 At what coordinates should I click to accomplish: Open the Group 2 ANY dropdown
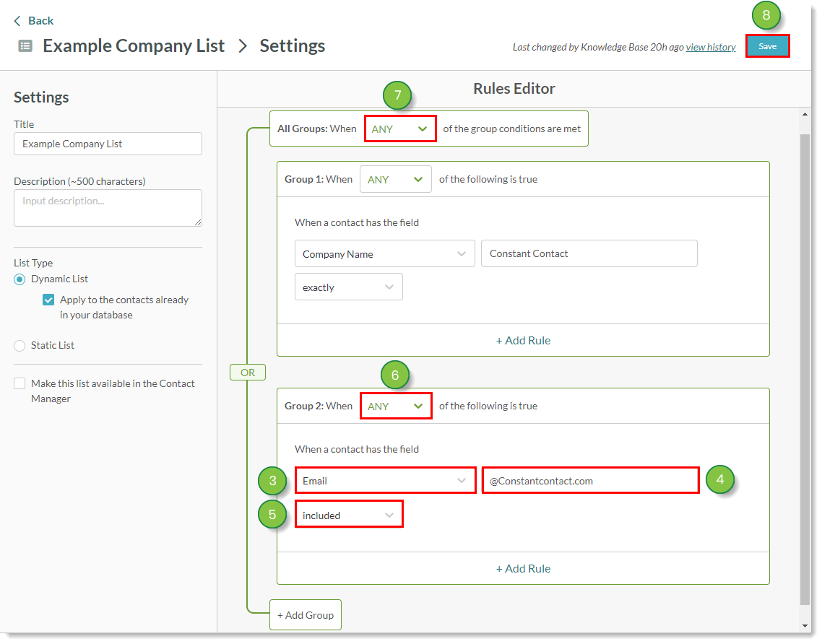click(396, 406)
